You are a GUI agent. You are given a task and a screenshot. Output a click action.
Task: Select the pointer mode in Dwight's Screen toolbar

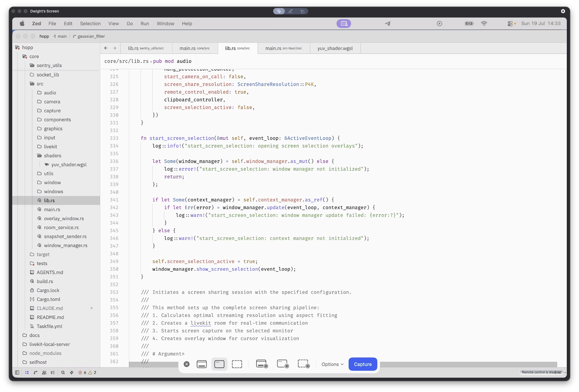279,11
